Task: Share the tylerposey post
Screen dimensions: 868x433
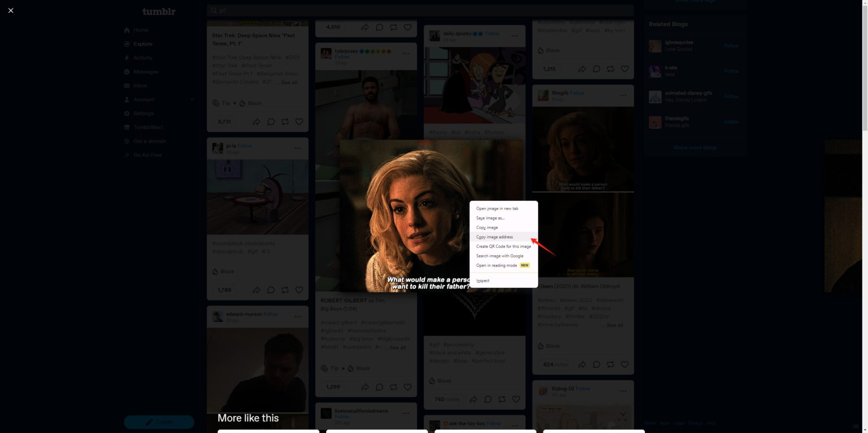Action: tap(365, 387)
